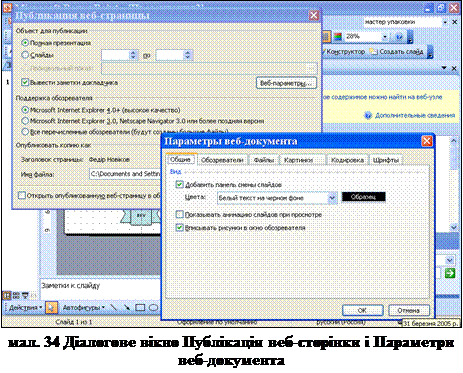Switch to the Шрифты tab
Viewport: 463px width, 373px height.
click(x=386, y=160)
